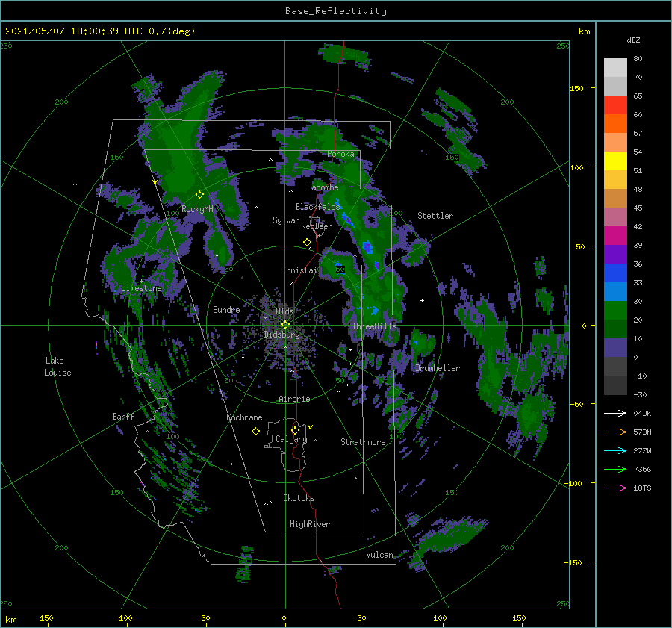The width and height of the screenshot is (672, 628).
Task: Click the RockyMH label
Action: pyautogui.click(x=197, y=209)
